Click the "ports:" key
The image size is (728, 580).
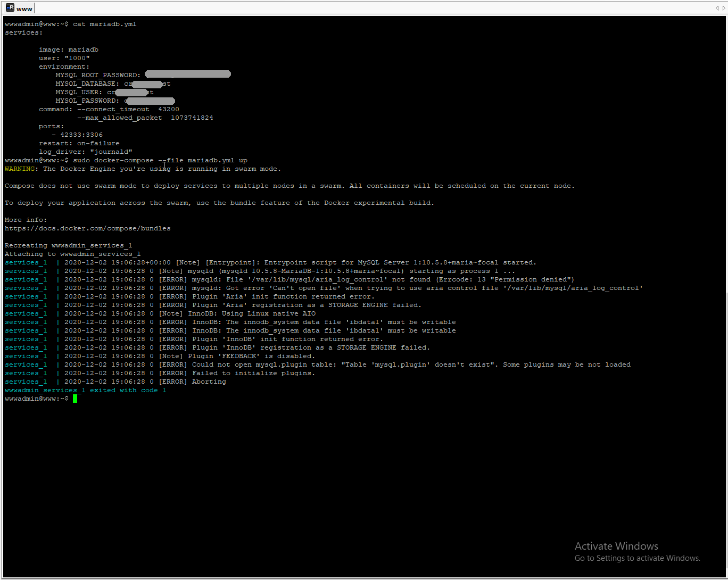coord(52,126)
